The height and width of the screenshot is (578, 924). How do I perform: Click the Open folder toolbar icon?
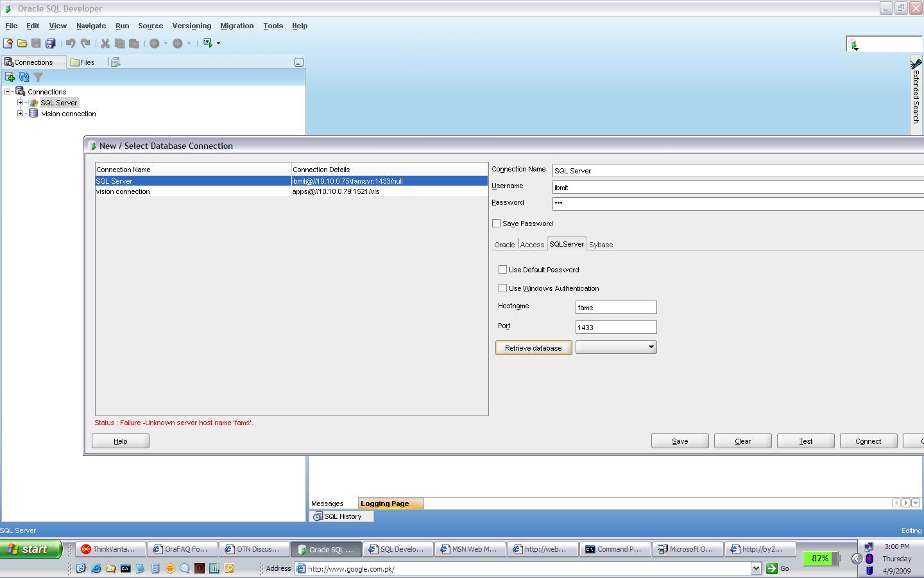[22, 43]
